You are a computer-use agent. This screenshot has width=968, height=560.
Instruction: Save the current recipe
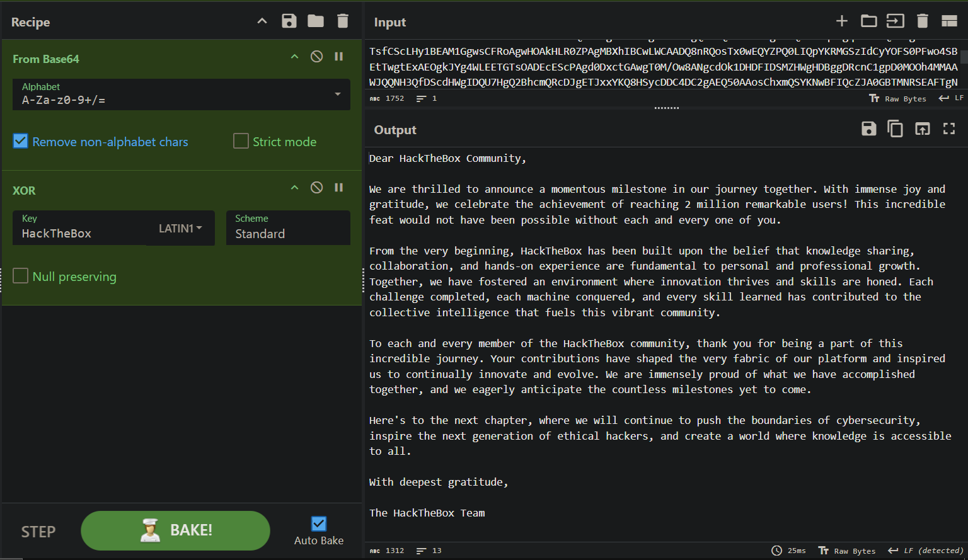point(289,21)
